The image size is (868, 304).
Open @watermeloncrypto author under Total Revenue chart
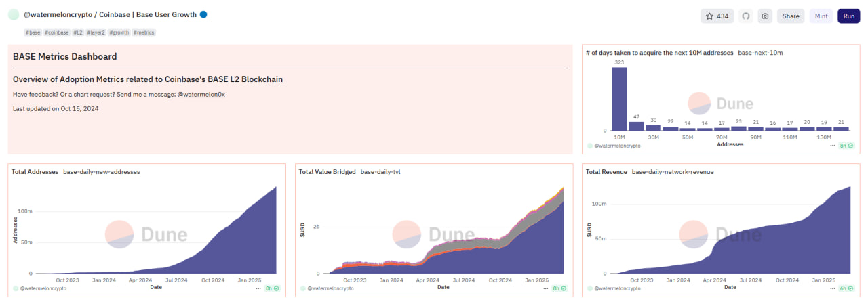(618, 288)
